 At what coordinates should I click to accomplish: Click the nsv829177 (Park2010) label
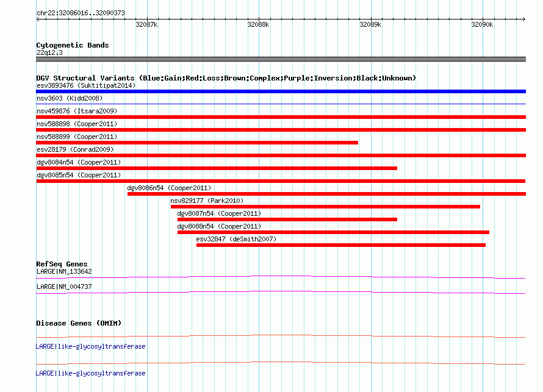tap(207, 201)
